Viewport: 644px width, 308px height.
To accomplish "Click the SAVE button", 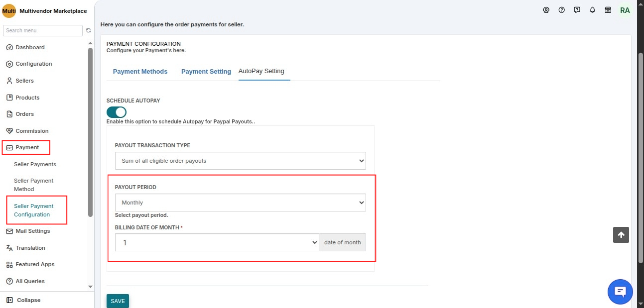I will (118, 301).
